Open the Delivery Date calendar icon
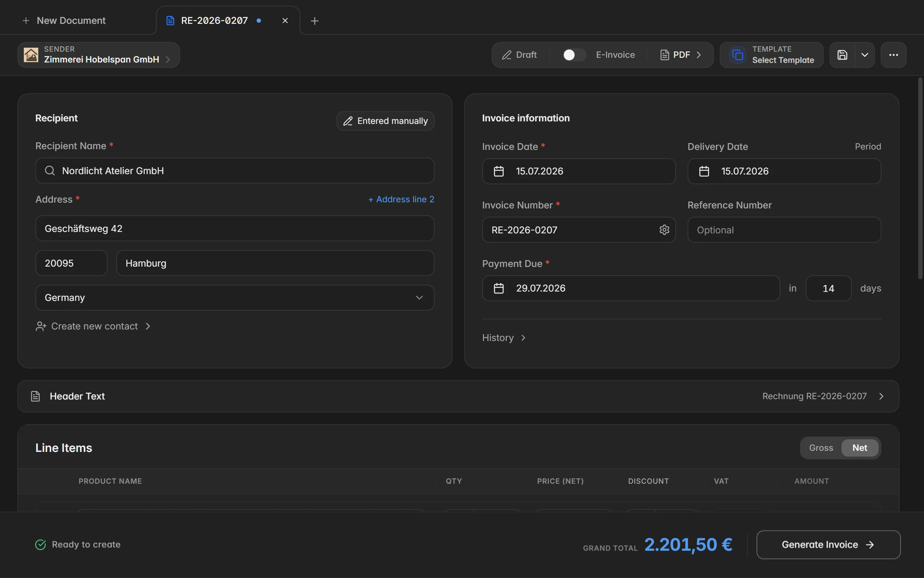 coord(704,171)
